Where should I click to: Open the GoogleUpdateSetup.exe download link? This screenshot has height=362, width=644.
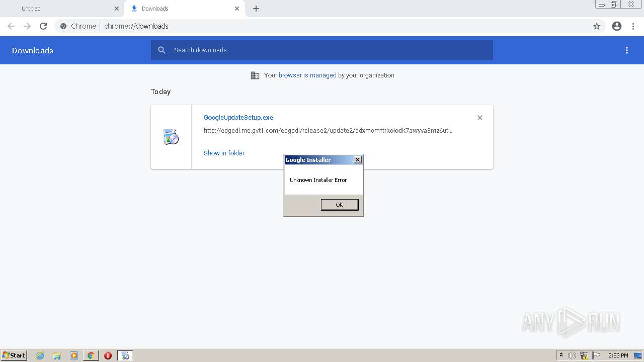coord(238,118)
